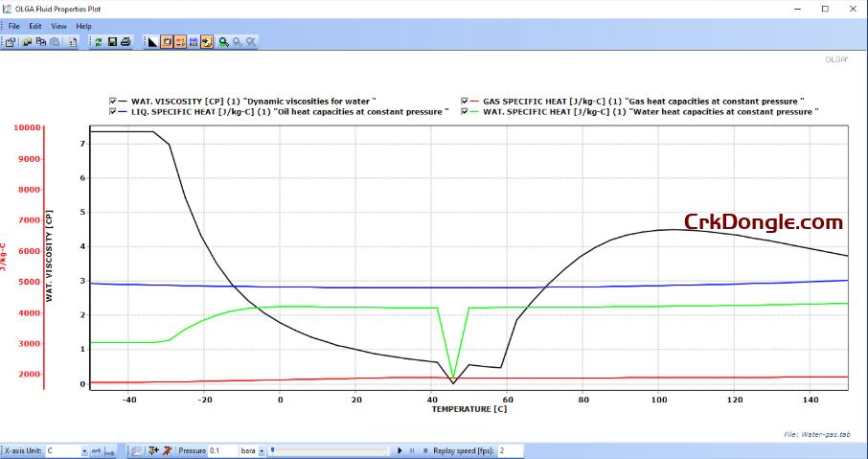Click the save floppy disk icon
The image size is (868, 459).
coord(112,42)
